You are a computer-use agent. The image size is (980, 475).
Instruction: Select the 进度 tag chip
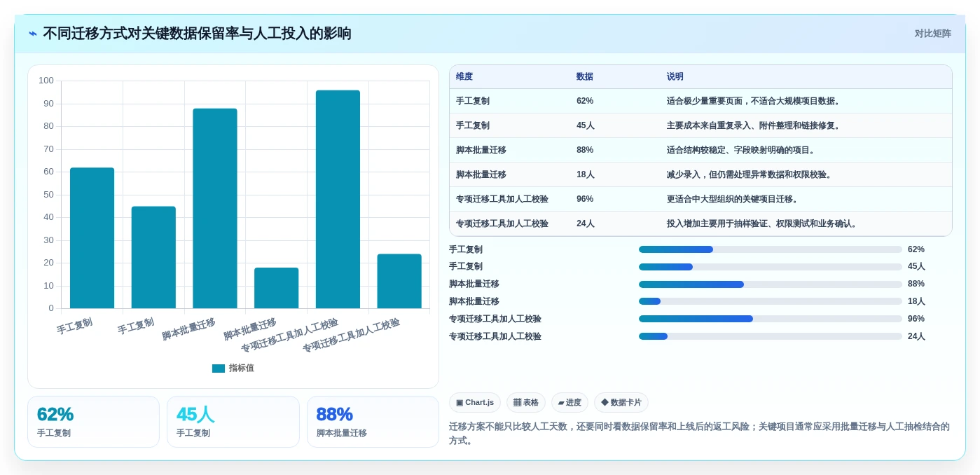(x=570, y=403)
